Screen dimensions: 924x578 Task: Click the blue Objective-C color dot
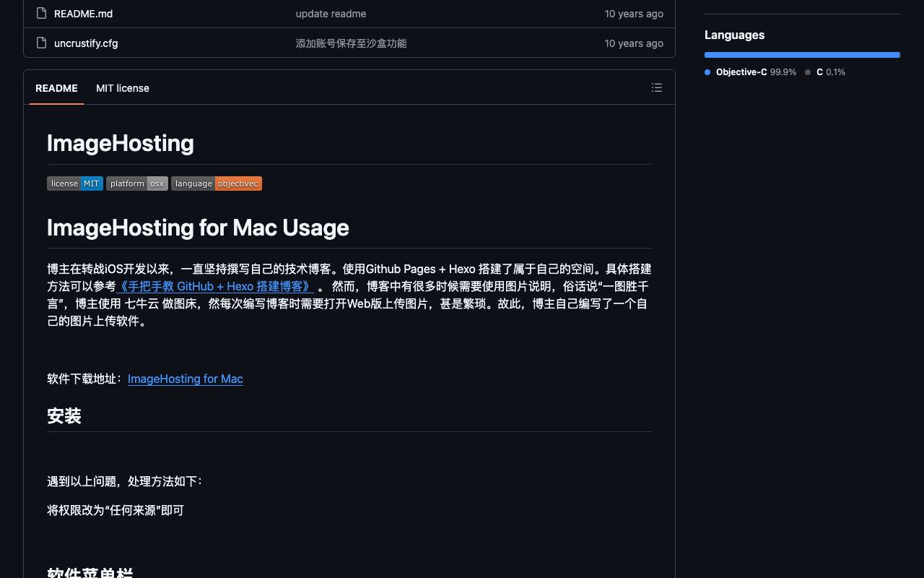click(707, 72)
